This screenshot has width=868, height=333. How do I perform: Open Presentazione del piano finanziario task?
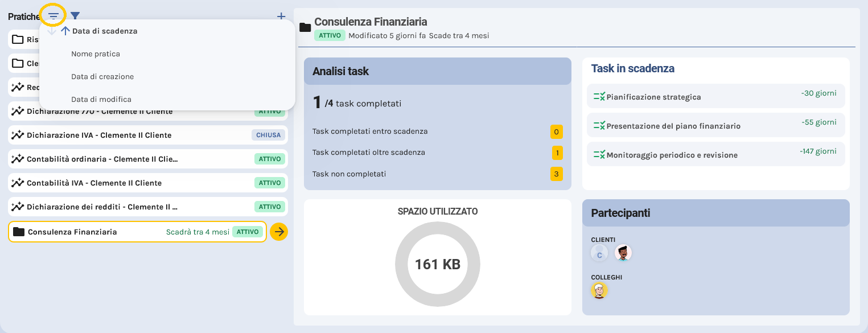coord(673,126)
